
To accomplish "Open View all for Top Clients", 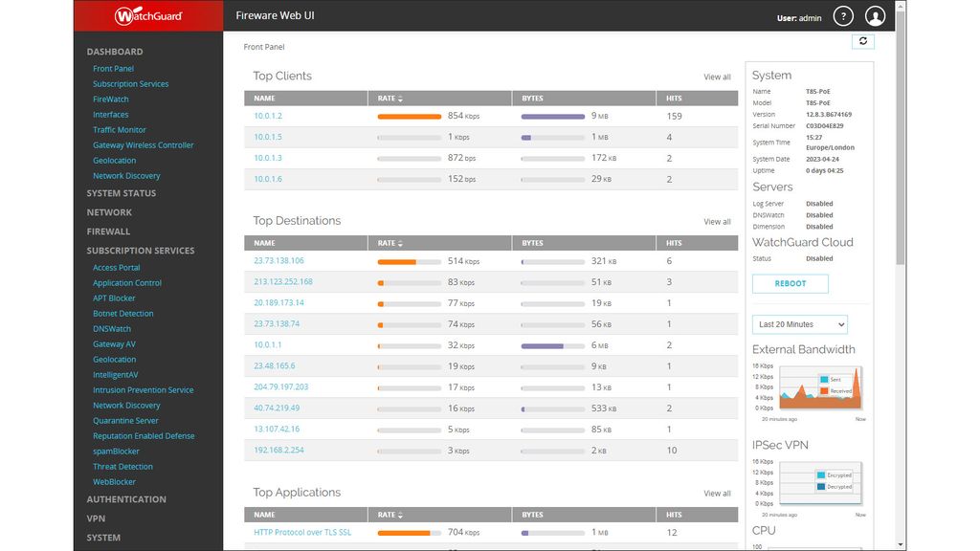I will [716, 76].
